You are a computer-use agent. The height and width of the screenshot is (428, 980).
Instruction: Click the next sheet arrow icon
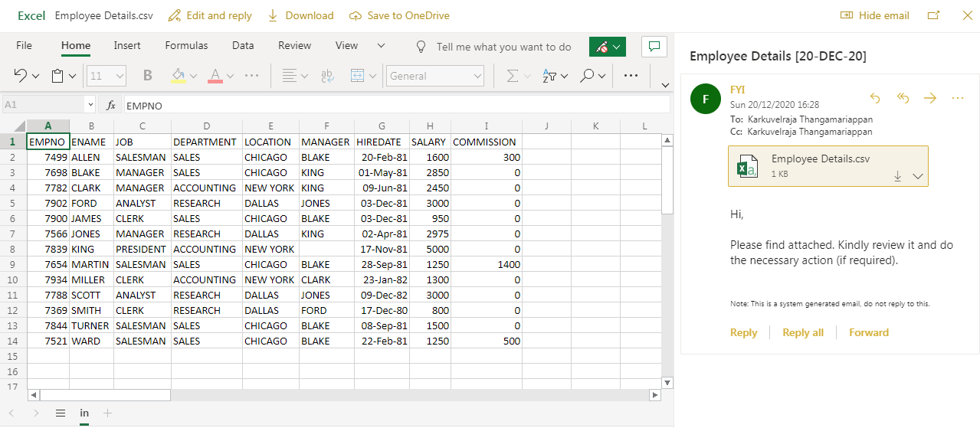pos(35,413)
